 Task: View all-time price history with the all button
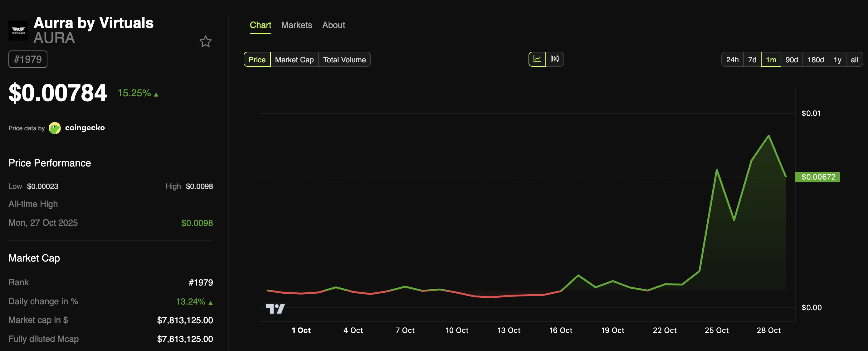click(855, 59)
